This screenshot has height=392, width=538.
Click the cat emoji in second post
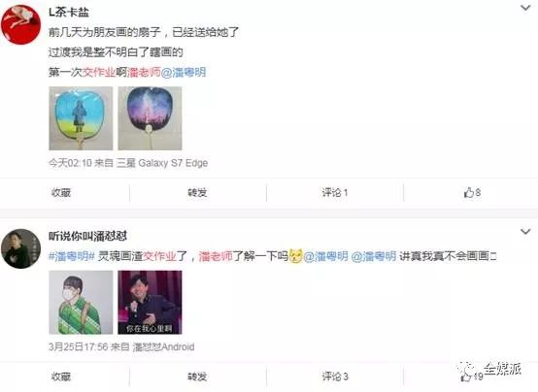(296, 256)
